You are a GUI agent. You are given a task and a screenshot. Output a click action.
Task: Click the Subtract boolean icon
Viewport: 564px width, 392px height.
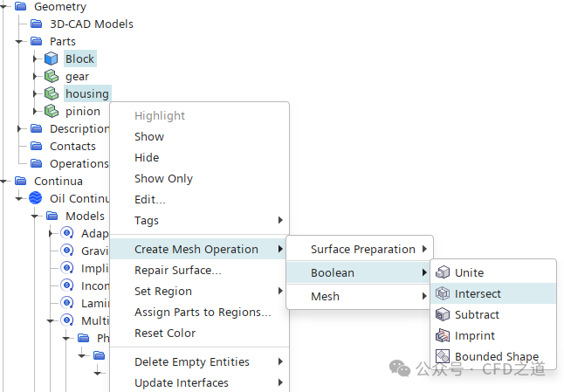point(444,314)
